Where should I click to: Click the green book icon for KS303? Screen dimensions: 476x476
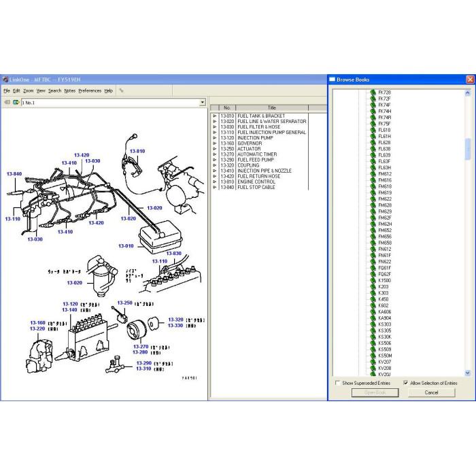coord(373,324)
